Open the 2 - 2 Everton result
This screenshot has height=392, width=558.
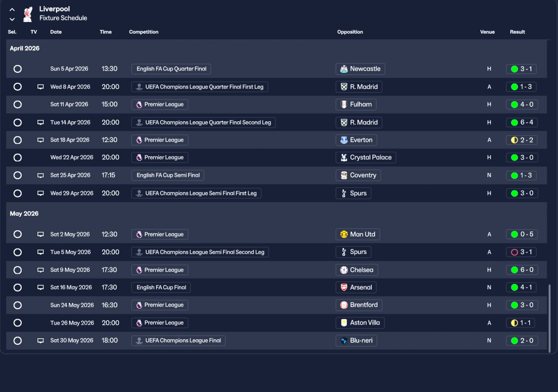pos(522,140)
